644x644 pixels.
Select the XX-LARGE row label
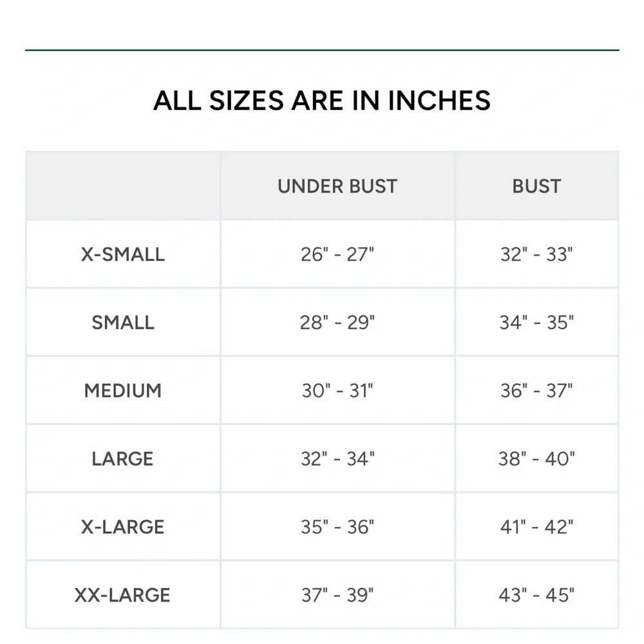click(x=123, y=595)
